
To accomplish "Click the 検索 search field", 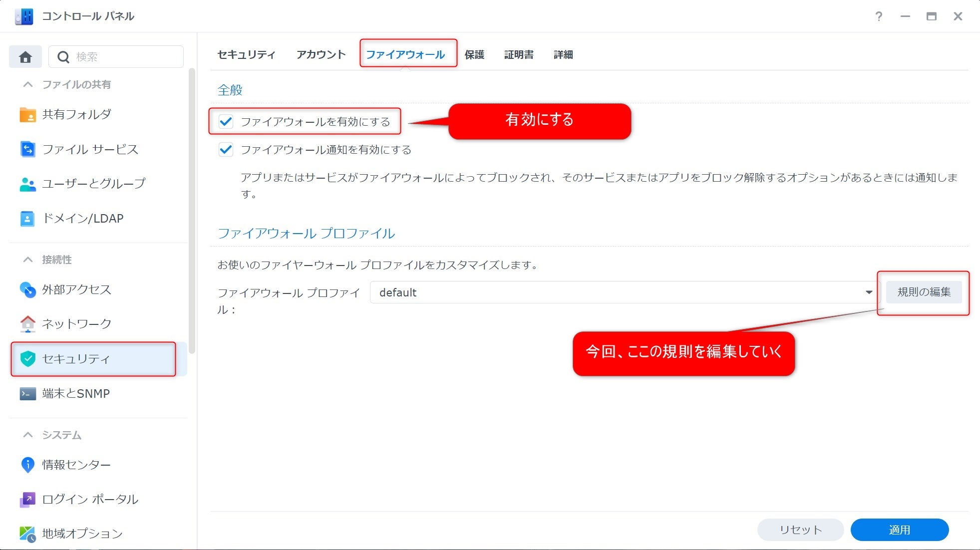I will pos(125,57).
